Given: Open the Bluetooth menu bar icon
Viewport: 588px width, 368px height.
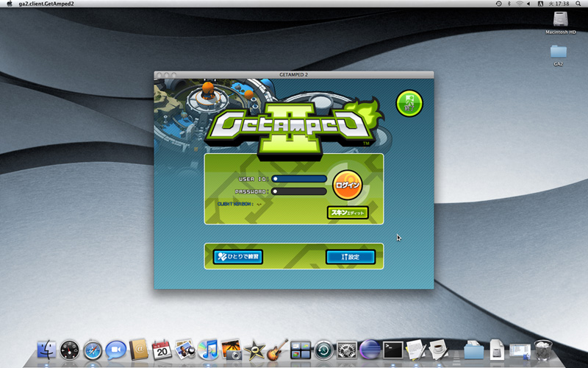Looking at the screenshot, I should [509, 4].
